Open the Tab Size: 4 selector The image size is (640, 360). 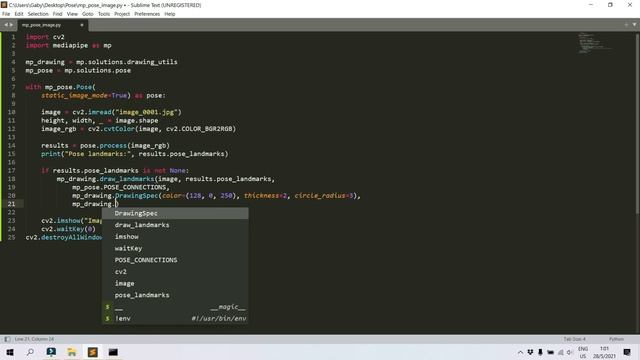click(x=574, y=339)
